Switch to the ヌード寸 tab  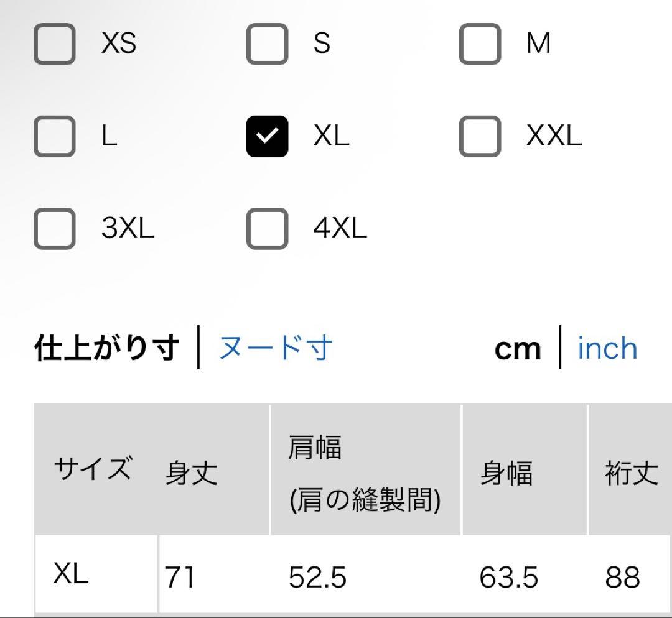[276, 348]
